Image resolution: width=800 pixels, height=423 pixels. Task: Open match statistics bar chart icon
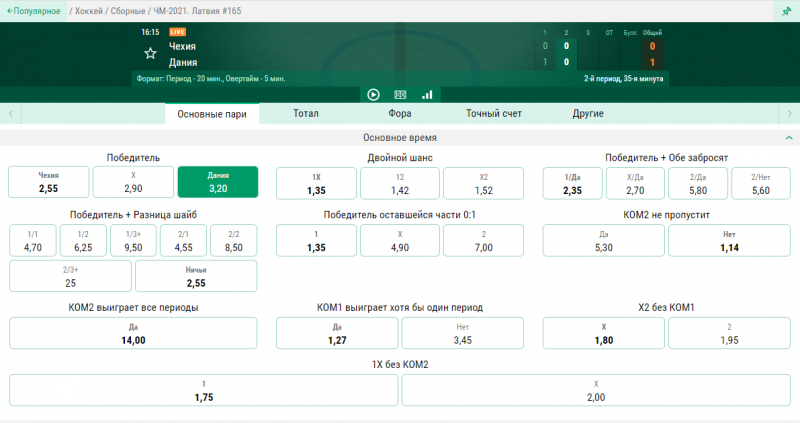[427, 95]
